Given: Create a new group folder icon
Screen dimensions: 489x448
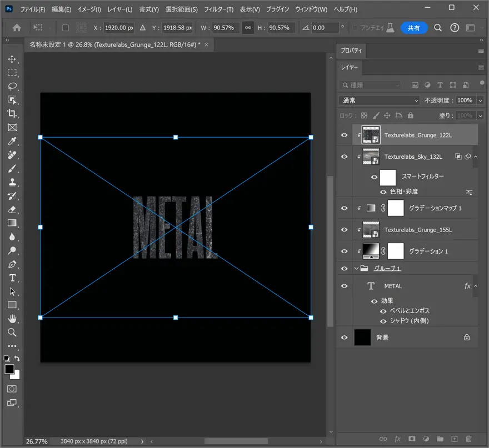Looking at the screenshot, I should pyautogui.click(x=440, y=439).
